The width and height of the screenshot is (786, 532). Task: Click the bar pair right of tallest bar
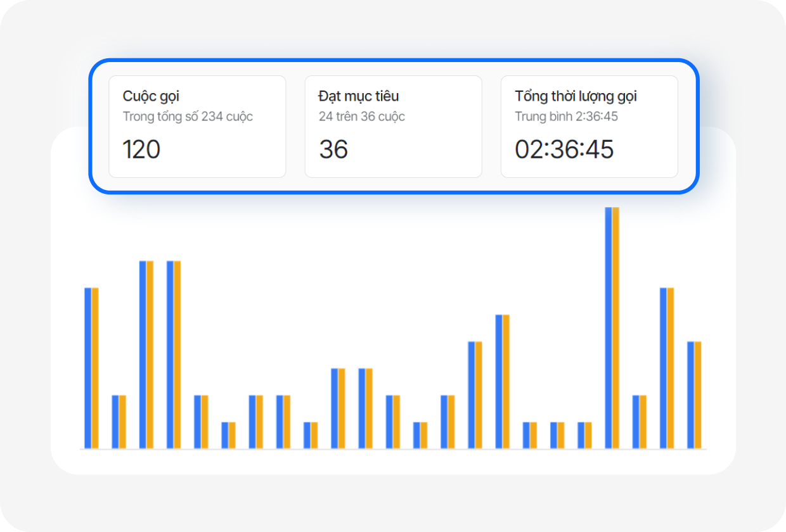(640, 422)
